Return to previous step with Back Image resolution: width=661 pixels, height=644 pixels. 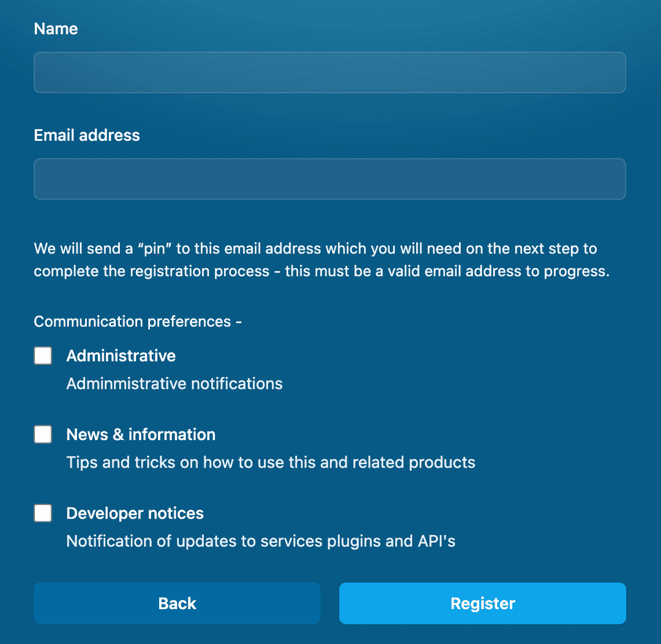tap(177, 603)
